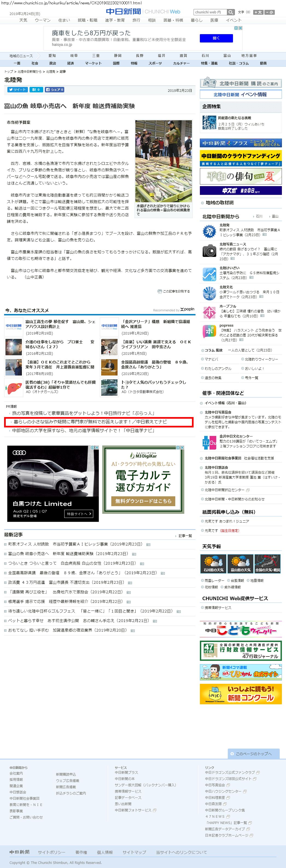Enlarge the fish market article photo
Viewport: 286px width, 868px height.
click(164, 161)
